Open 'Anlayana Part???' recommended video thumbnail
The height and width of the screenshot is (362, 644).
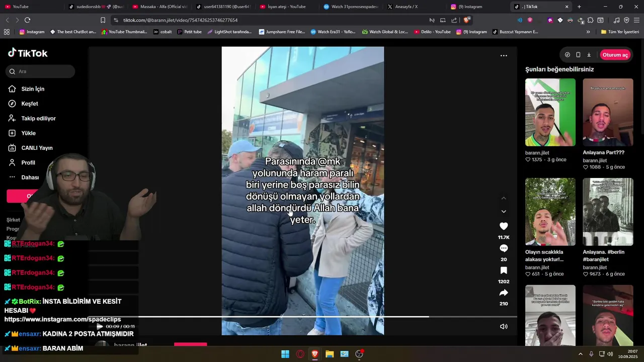tap(608, 112)
